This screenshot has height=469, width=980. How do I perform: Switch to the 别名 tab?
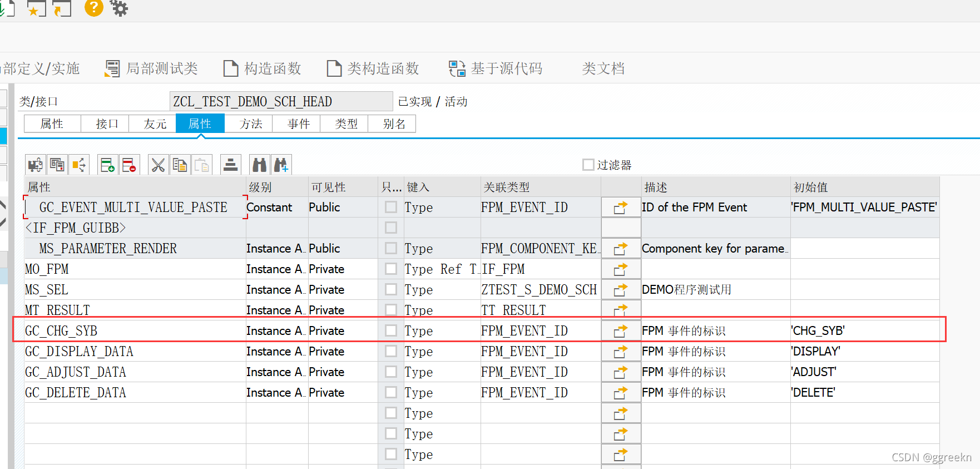392,124
